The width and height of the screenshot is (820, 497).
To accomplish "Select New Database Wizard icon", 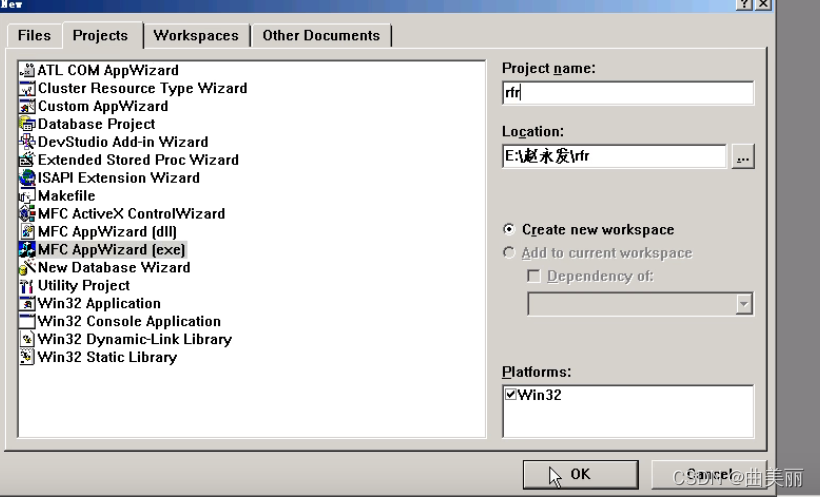I will 27,267.
